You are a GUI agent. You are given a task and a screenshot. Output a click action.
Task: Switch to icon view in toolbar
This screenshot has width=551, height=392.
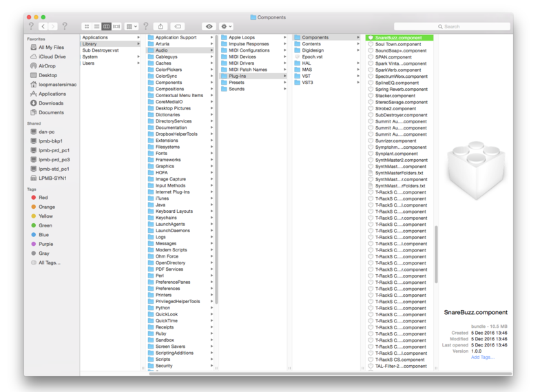click(x=87, y=26)
